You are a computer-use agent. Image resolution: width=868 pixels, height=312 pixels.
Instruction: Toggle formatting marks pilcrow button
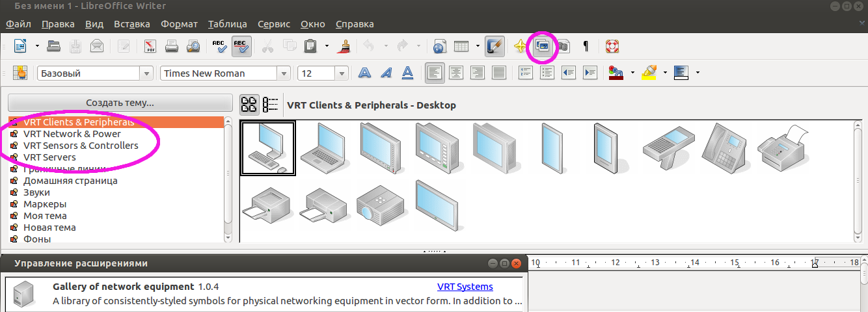click(x=586, y=46)
